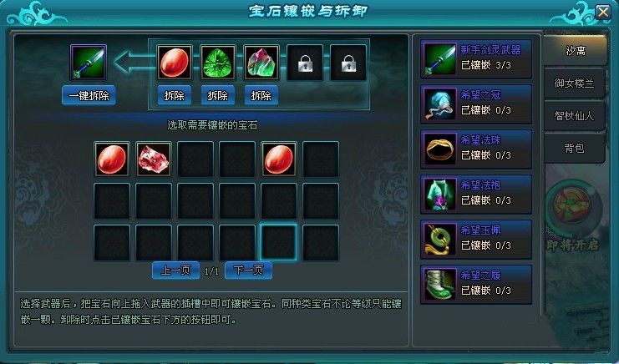Go to next page with 下一页
Screen dimensions: 619x364
(x=248, y=270)
